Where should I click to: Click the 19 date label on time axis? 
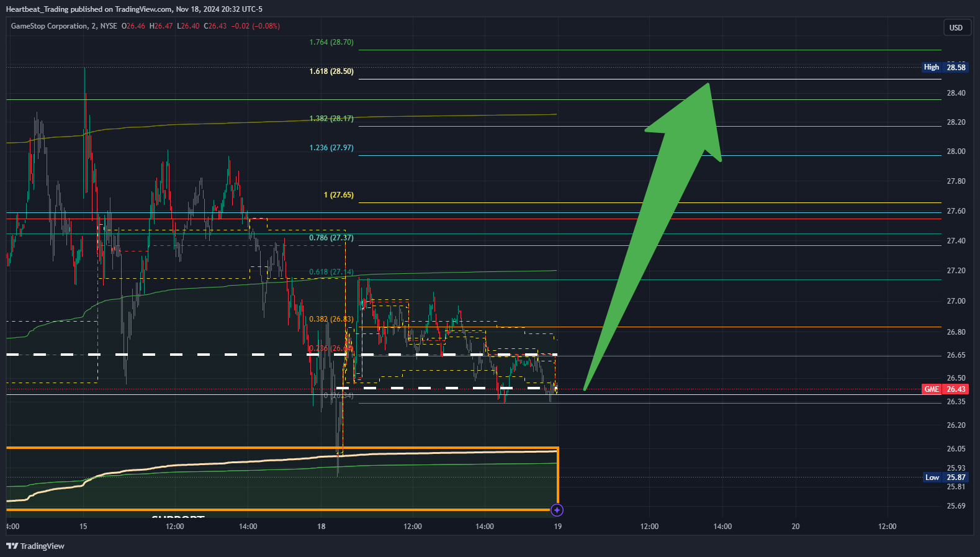tap(558, 527)
